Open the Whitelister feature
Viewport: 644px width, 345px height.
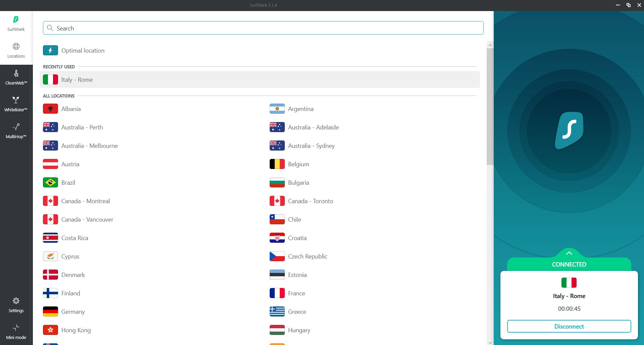coord(16,104)
